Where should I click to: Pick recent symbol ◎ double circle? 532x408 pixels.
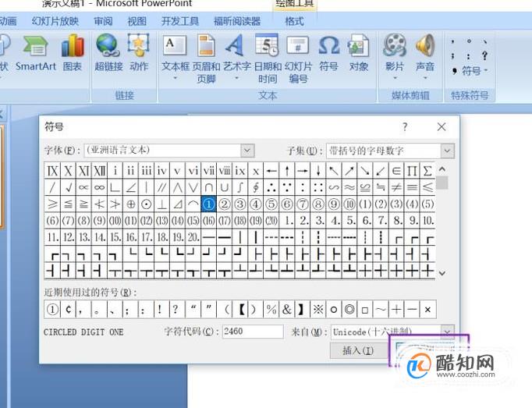[x=349, y=309]
